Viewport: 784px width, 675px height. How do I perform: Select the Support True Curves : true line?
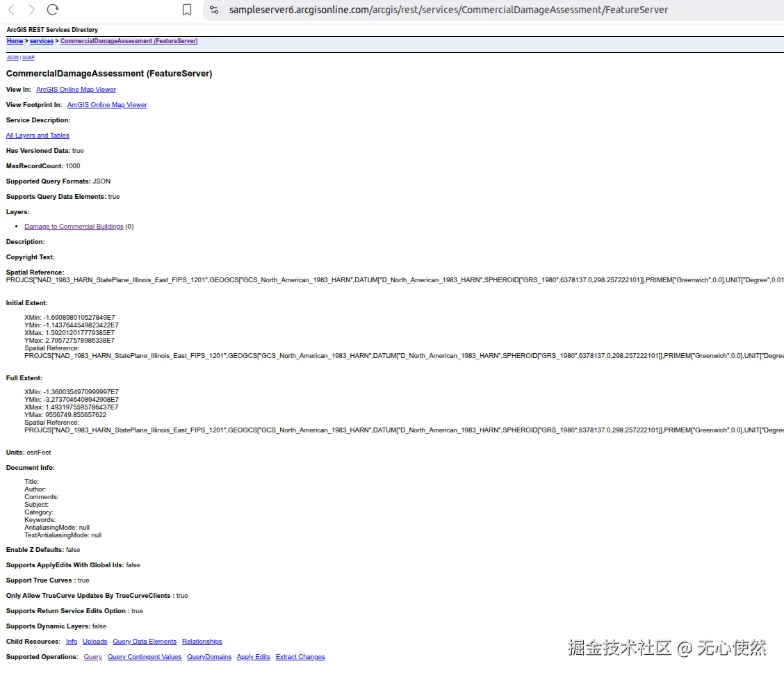(x=47, y=580)
